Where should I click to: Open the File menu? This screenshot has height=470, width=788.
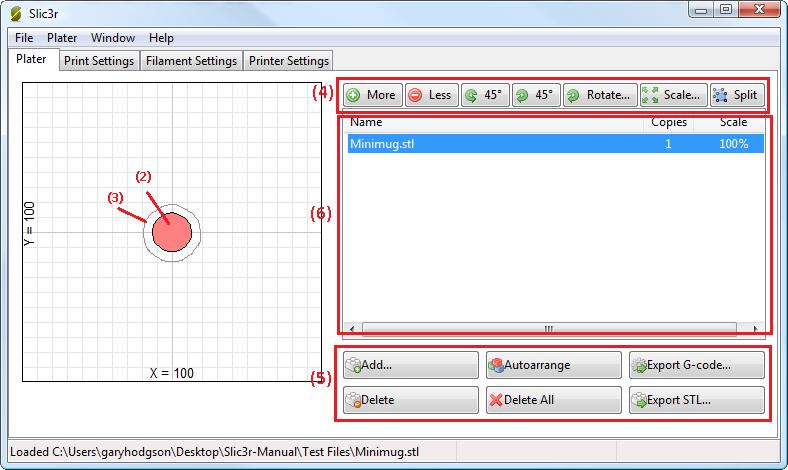pyautogui.click(x=24, y=38)
